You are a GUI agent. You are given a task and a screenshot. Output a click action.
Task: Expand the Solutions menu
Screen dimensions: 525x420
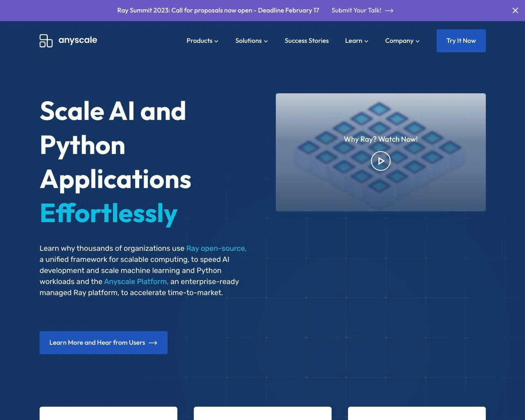252,41
